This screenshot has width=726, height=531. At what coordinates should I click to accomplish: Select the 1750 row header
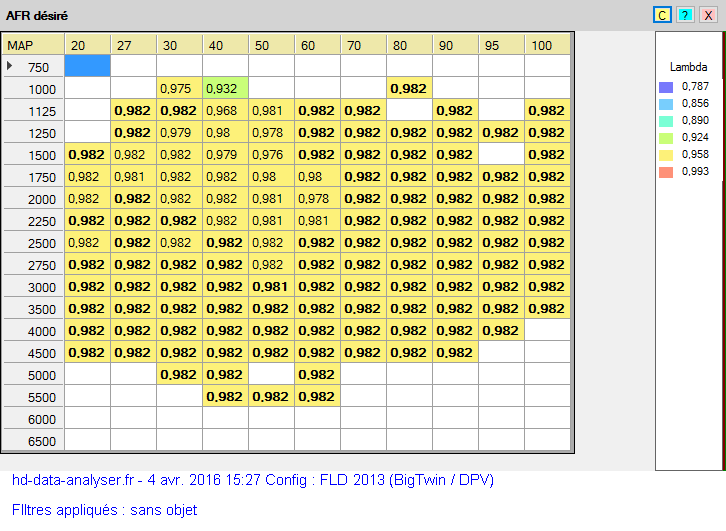pyautogui.click(x=33, y=176)
